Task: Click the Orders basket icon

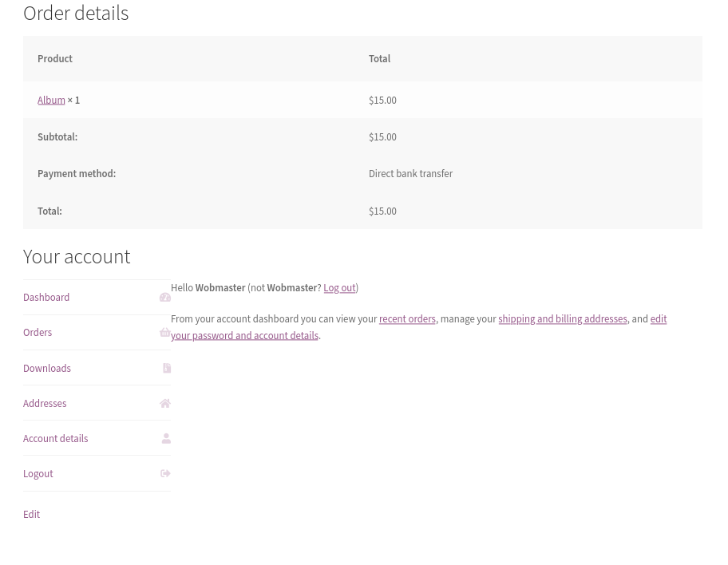Action: 164,332
